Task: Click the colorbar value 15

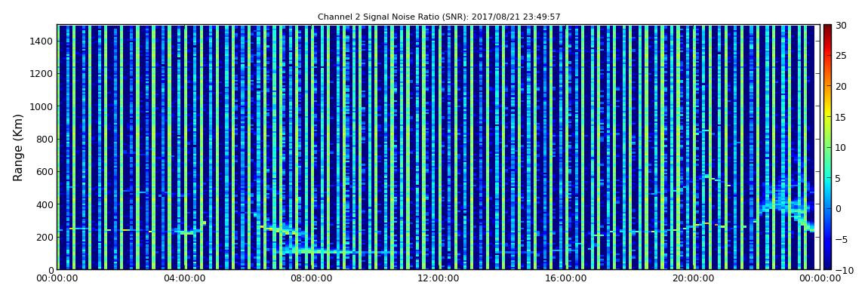Action: pos(842,117)
